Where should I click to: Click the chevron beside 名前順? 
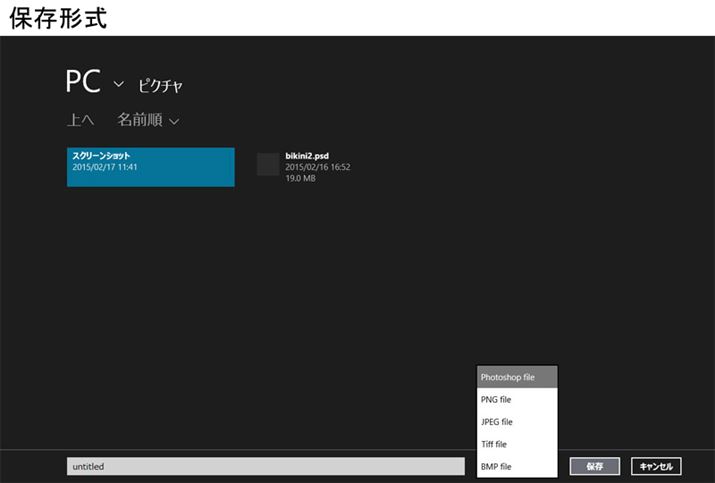(x=174, y=122)
